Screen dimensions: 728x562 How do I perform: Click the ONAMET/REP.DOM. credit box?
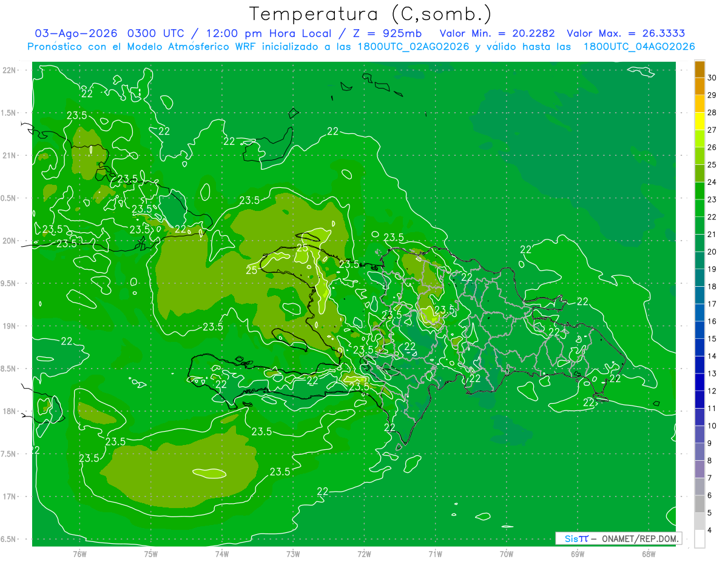coord(618,538)
